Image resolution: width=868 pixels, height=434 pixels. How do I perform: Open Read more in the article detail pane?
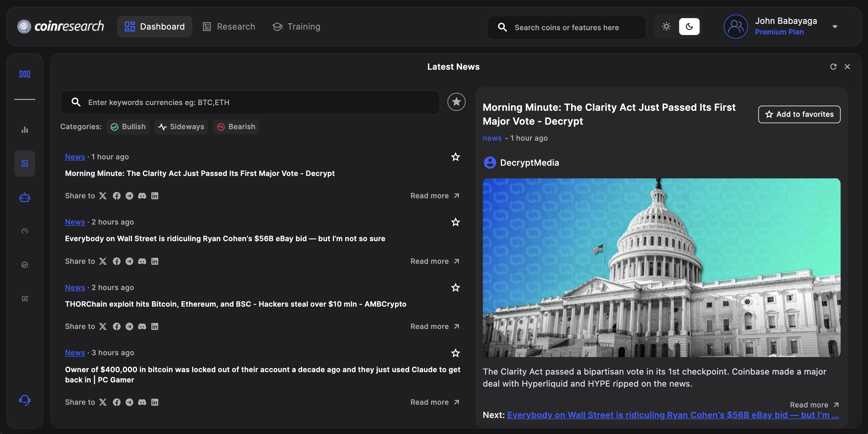point(815,404)
